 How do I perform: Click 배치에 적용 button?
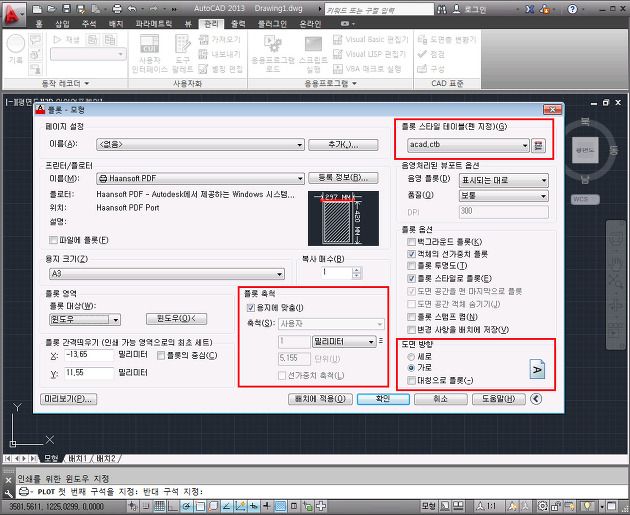point(320,399)
